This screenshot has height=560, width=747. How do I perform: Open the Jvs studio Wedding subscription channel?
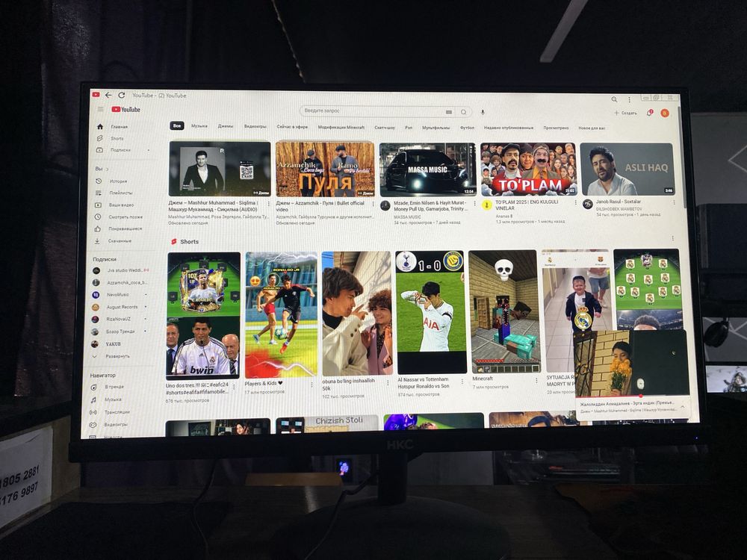[x=122, y=270]
